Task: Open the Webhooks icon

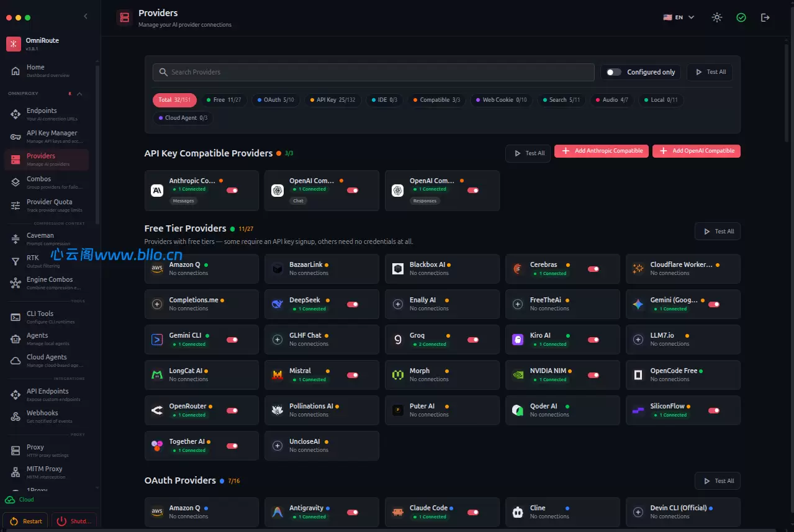Action: coord(16,417)
